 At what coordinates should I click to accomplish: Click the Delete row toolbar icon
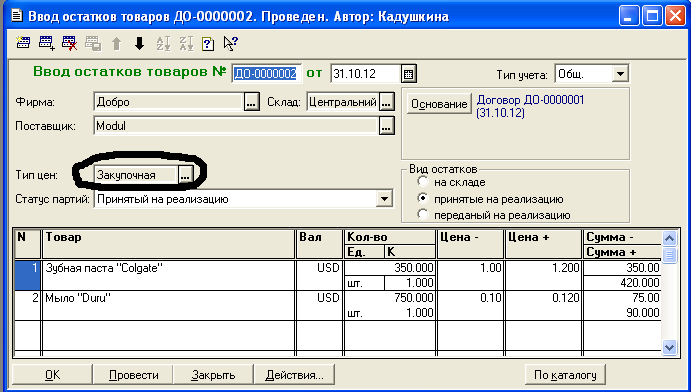click(x=70, y=43)
